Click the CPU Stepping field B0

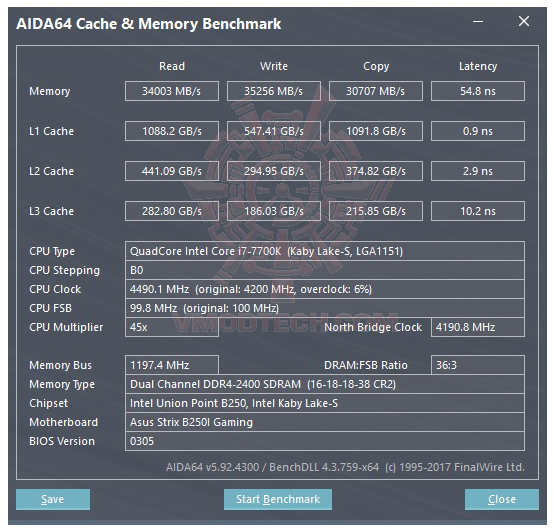click(325, 270)
